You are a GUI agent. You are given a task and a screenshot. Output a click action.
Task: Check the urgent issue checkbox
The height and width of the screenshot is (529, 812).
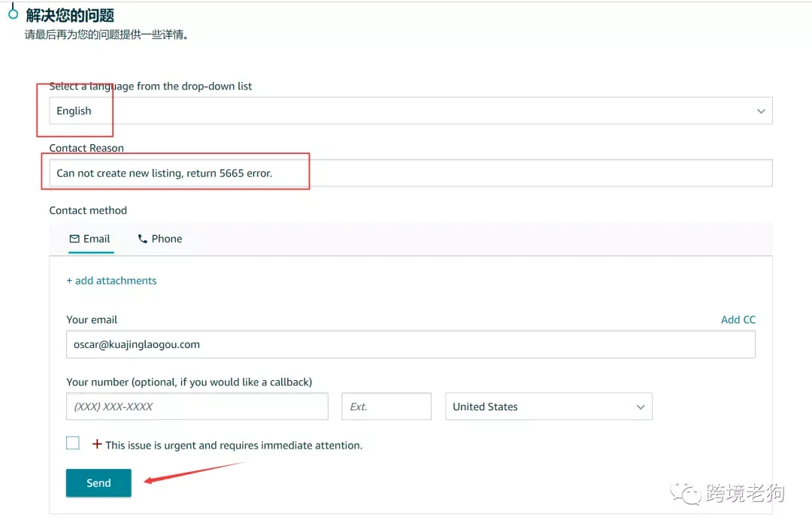tap(73, 443)
